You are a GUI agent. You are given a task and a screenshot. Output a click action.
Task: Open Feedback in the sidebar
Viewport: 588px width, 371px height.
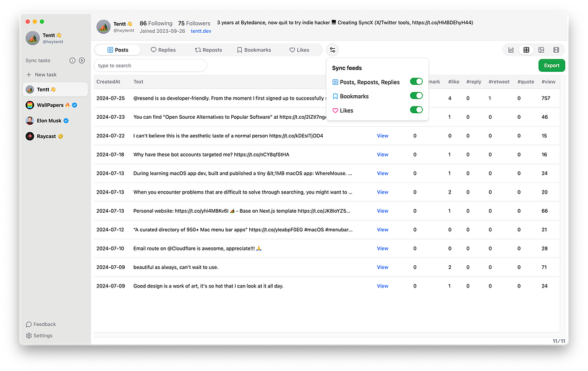click(41, 325)
